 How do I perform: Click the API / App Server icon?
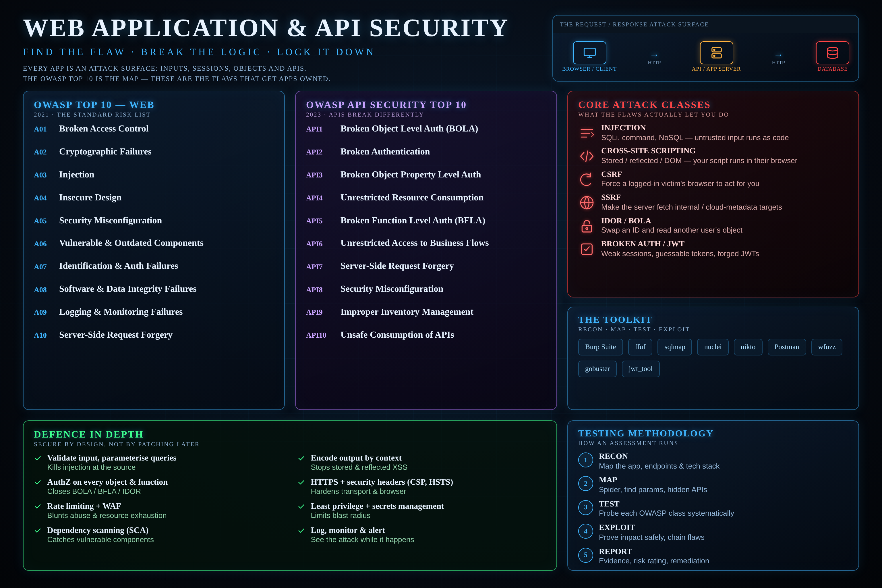716,53
